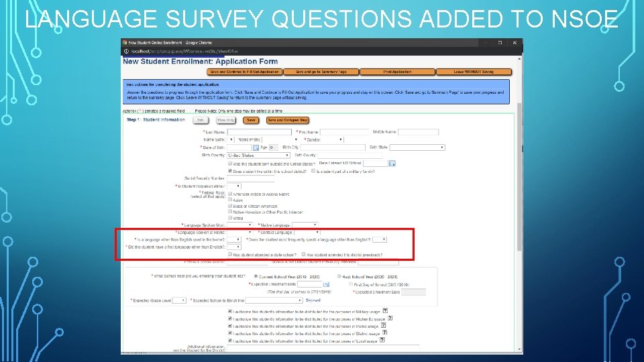This screenshot has width=644, height=362.
Task: Click the Last Name input field
Action: tap(259, 132)
